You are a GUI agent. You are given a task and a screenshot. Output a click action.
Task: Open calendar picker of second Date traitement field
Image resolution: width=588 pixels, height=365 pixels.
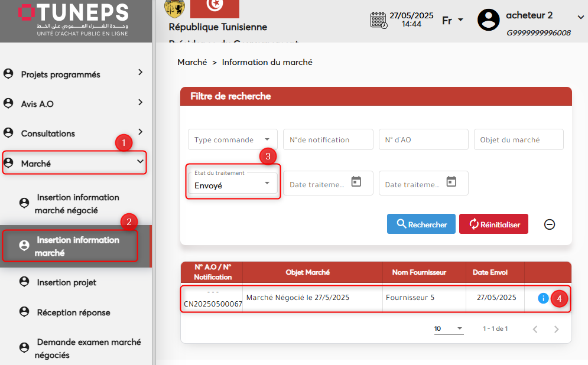451,182
